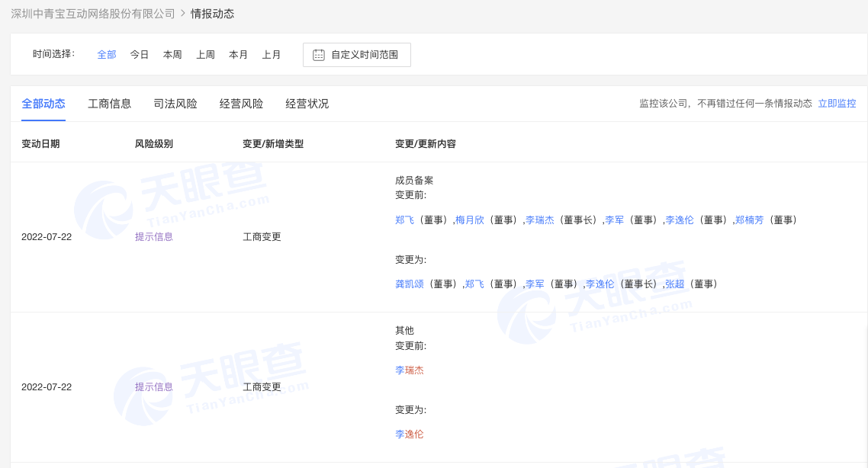This screenshot has width=868, height=468.
Task: Open the 司法风险 tab
Action: [175, 104]
